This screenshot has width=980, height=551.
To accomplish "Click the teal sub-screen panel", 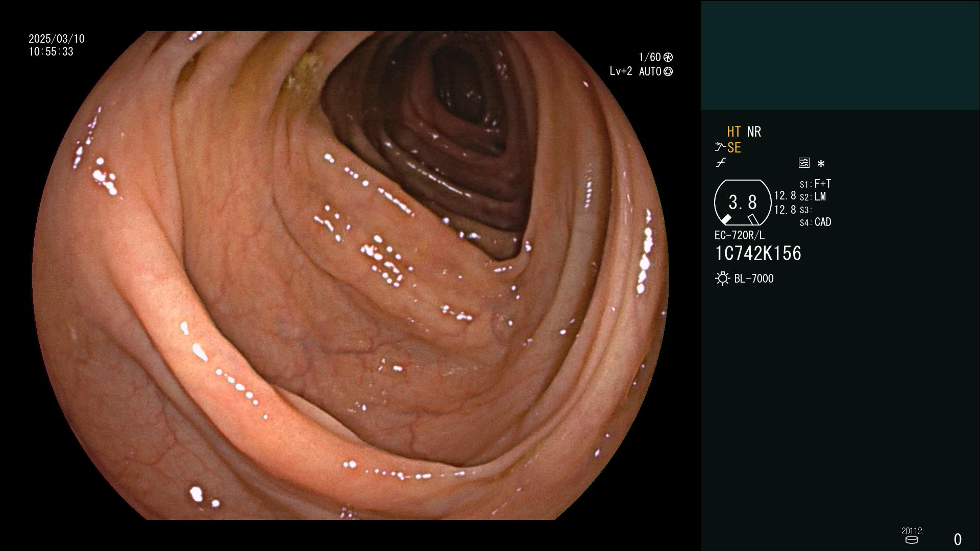I will pyautogui.click(x=841, y=55).
